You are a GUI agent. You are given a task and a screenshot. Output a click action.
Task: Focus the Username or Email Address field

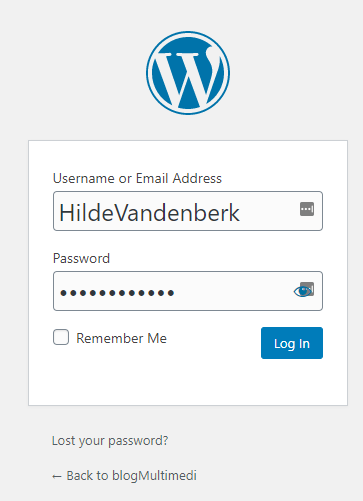(x=188, y=211)
